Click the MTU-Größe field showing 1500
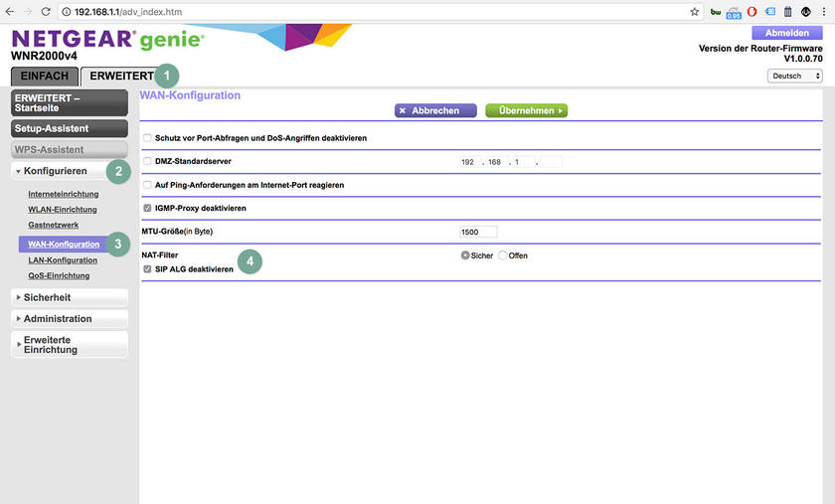Screen dimensions: 835x504 coord(478,232)
